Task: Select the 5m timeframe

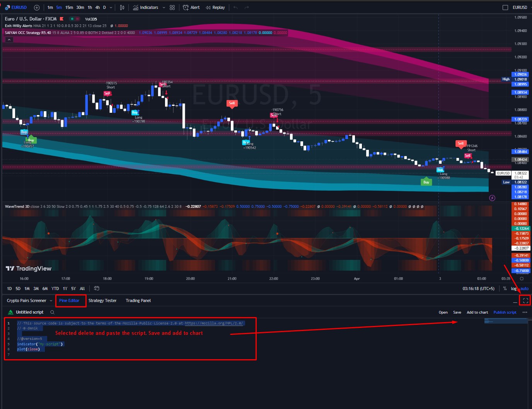Action: (x=59, y=7)
